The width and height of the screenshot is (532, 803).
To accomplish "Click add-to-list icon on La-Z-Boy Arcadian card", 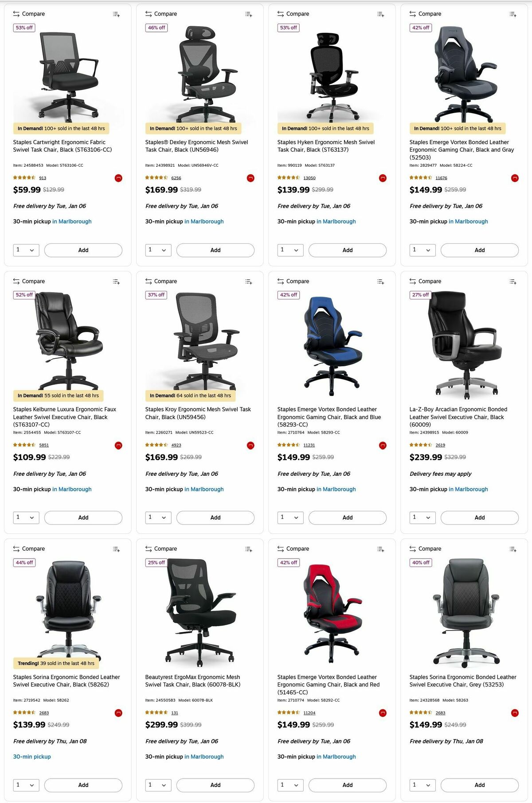I will [513, 282].
